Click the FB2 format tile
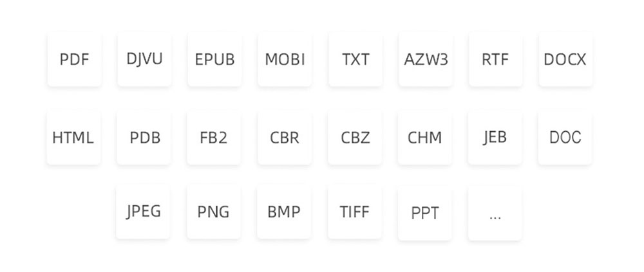The height and width of the screenshot is (272, 644). pos(214,138)
